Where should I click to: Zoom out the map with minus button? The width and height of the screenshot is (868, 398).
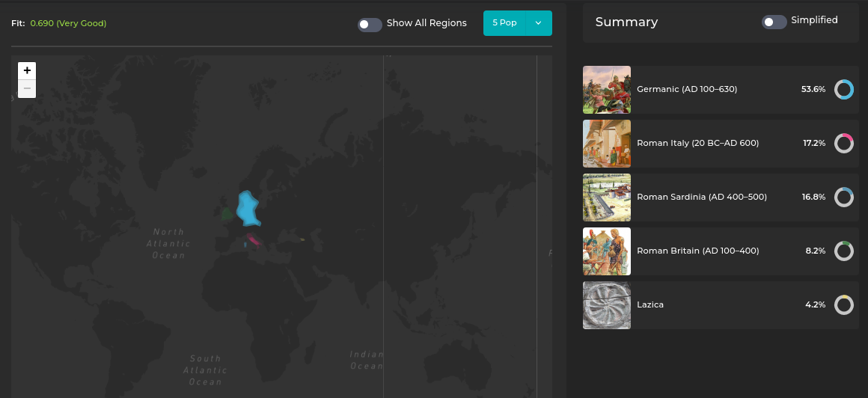pyautogui.click(x=27, y=88)
